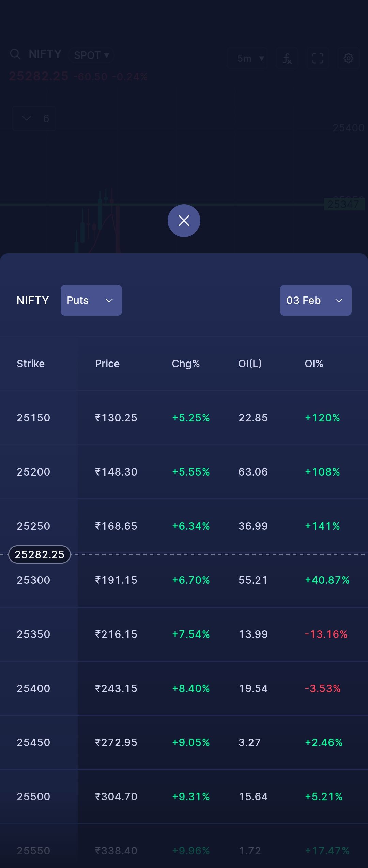
Task: Tap the ₹243.15 price of 25400 put
Action: coord(116,688)
